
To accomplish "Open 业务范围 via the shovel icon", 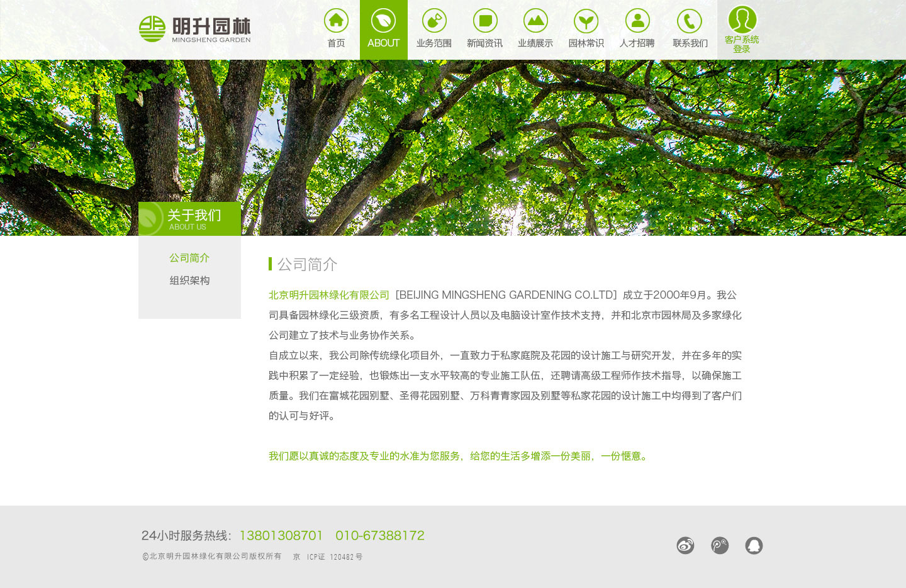I will click(434, 21).
